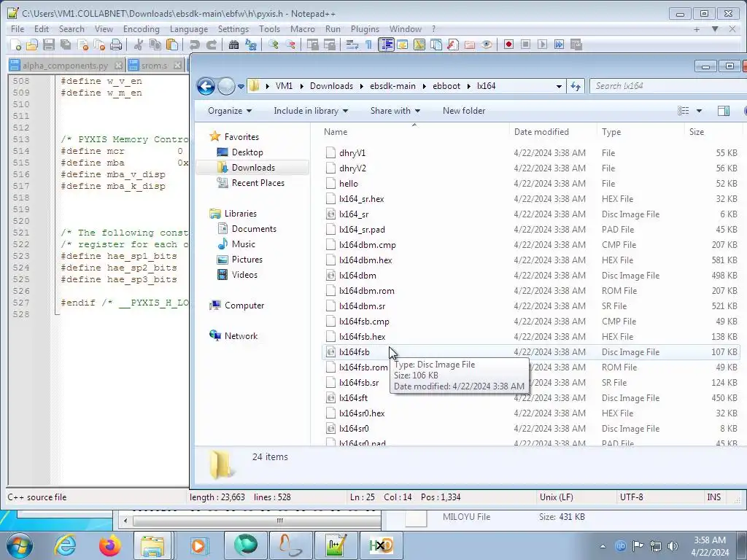The height and width of the screenshot is (560, 747).
Task: Switch to the srom.s tab
Action: (154, 65)
